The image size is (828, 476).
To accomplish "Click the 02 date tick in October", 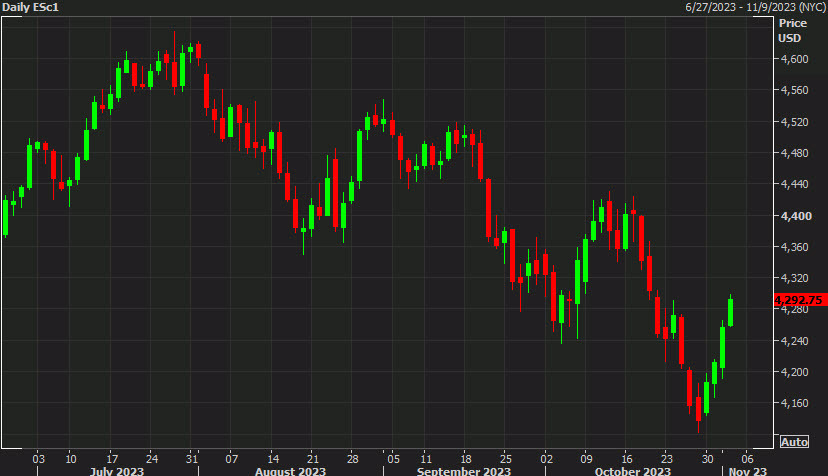I will pos(547,459).
